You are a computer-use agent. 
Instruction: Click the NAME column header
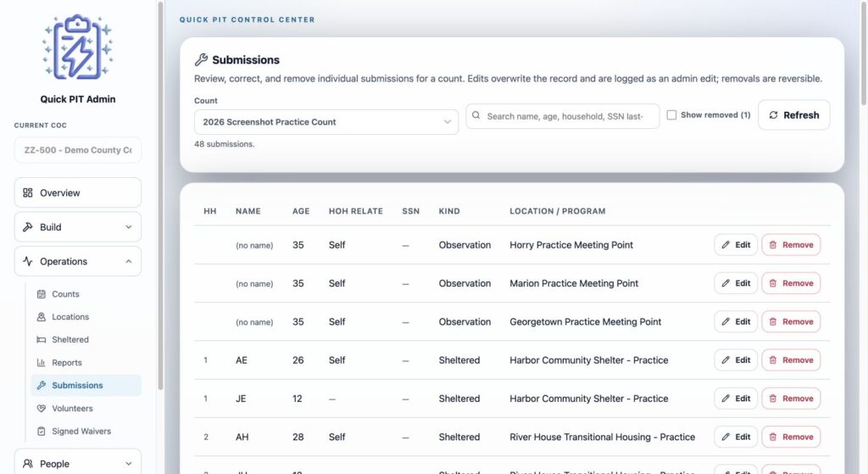(x=248, y=211)
